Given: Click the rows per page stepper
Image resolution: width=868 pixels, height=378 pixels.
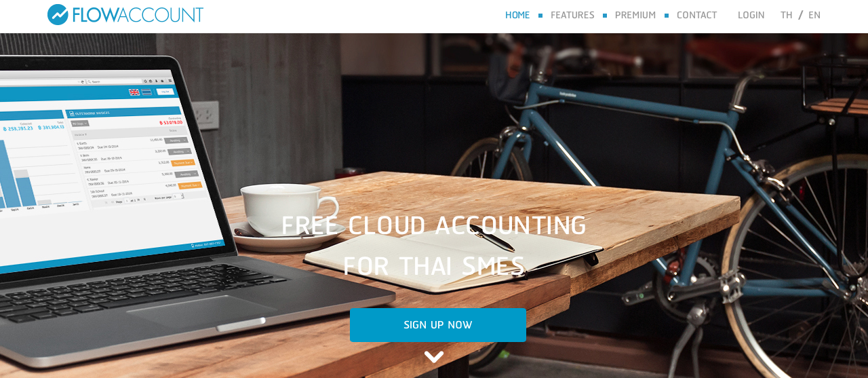Looking at the screenshot, I should (x=178, y=196).
